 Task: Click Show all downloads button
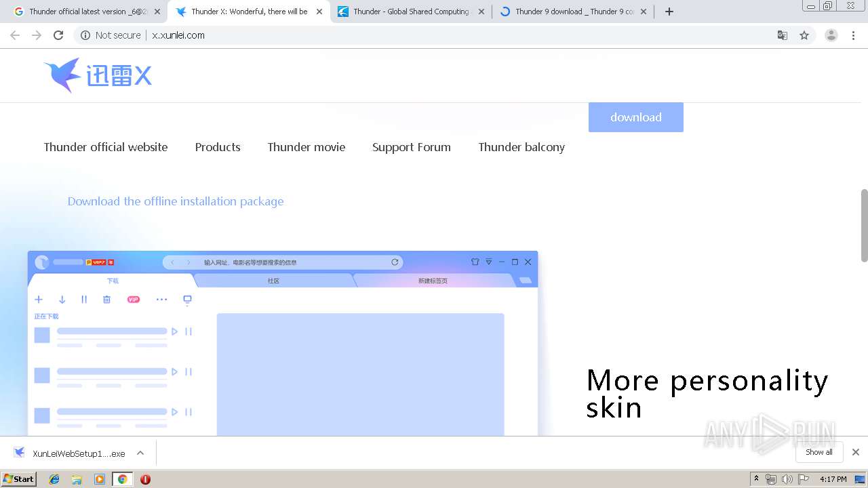point(819,452)
